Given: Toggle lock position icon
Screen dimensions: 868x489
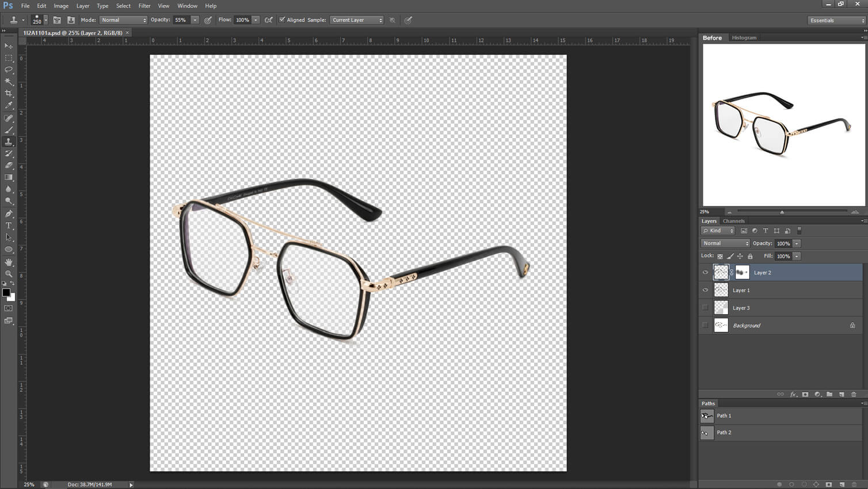Looking at the screenshot, I should [740, 256].
